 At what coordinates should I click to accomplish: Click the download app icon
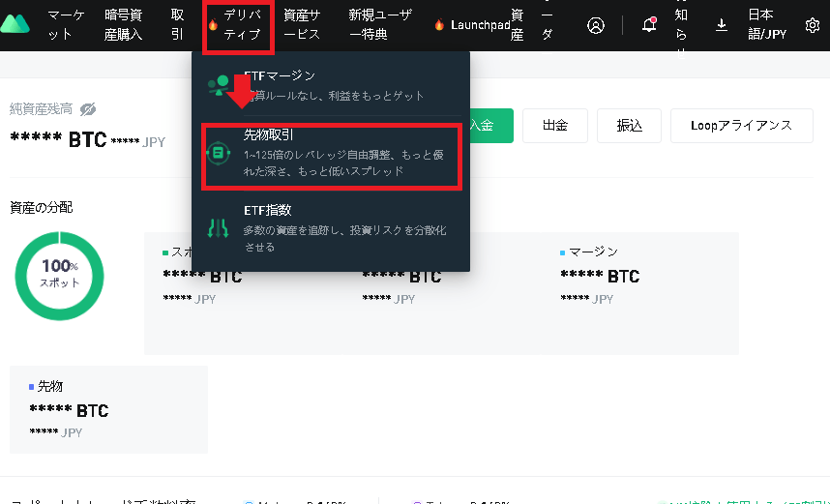[x=721, y=25]
